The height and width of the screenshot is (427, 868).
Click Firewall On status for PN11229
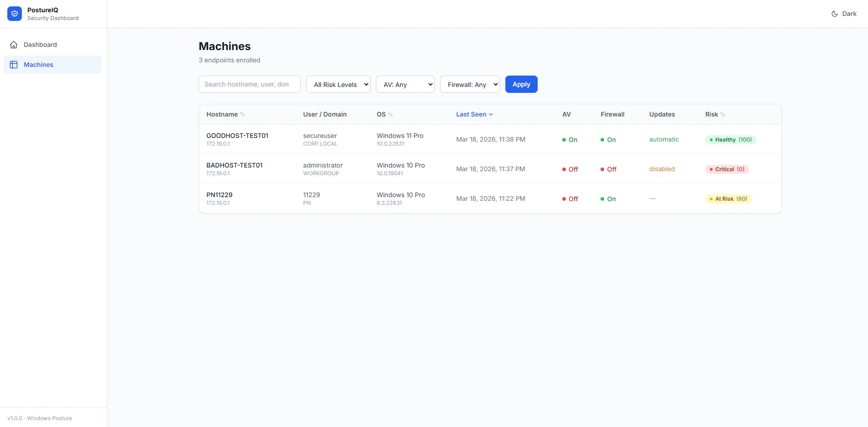(x=608, y=199)
